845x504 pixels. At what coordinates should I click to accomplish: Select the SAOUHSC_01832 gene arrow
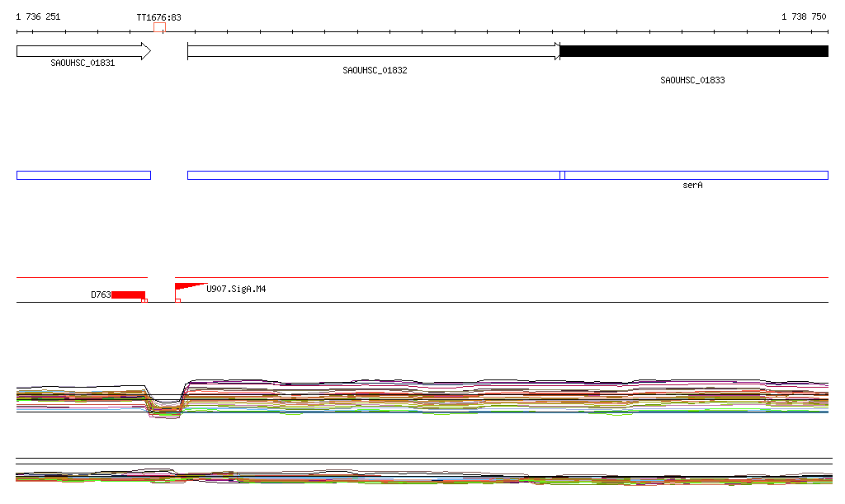(x=373, y=51)
